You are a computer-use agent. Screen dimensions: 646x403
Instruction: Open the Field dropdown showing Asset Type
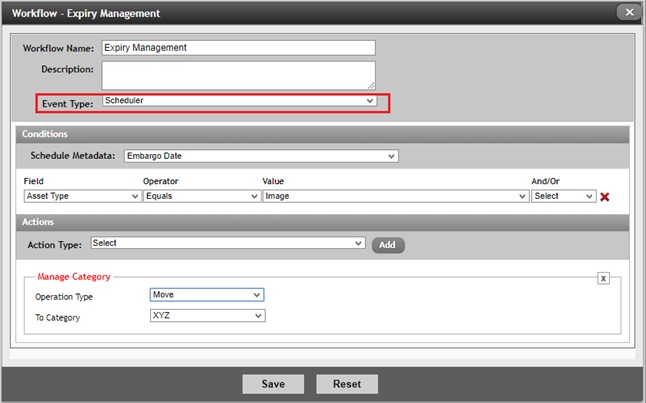82,196
